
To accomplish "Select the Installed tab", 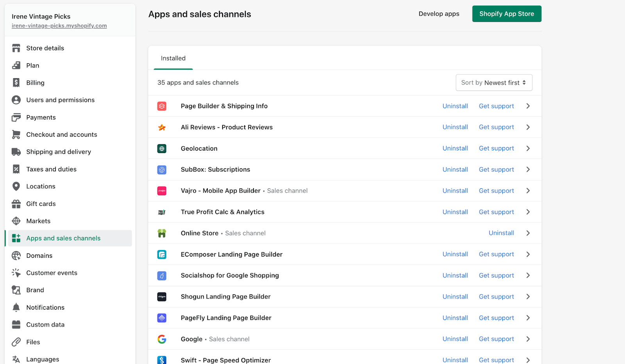I will click(x=173, y=58).
